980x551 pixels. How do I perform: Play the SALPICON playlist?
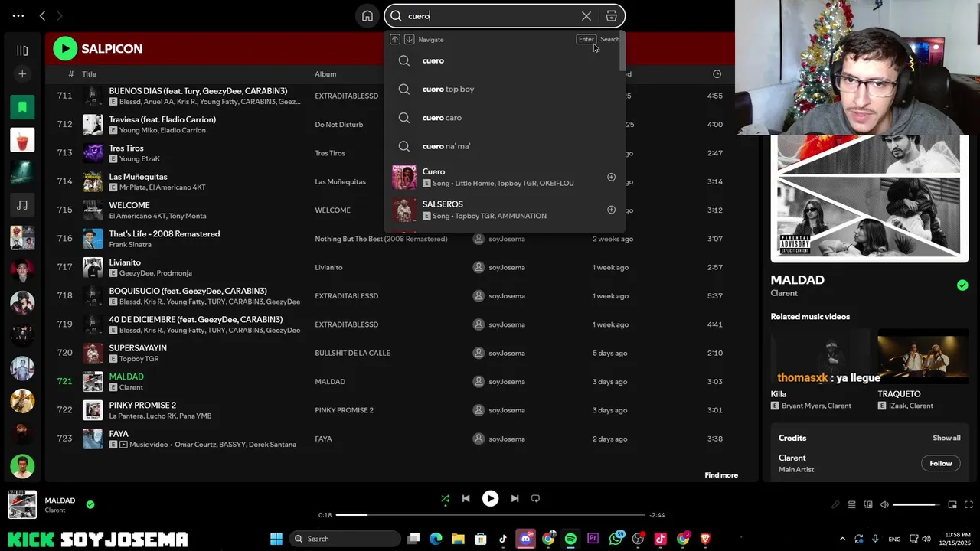pos(65,49)
